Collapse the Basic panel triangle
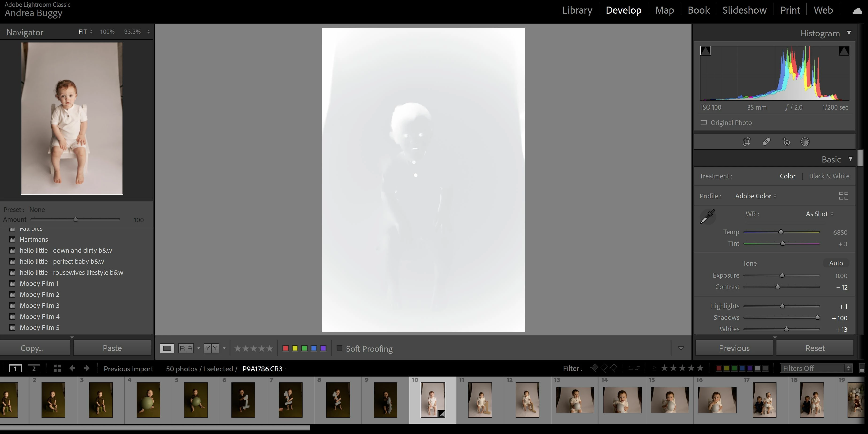The width and height of the screenshot is (868, 434). pos(850,159)
